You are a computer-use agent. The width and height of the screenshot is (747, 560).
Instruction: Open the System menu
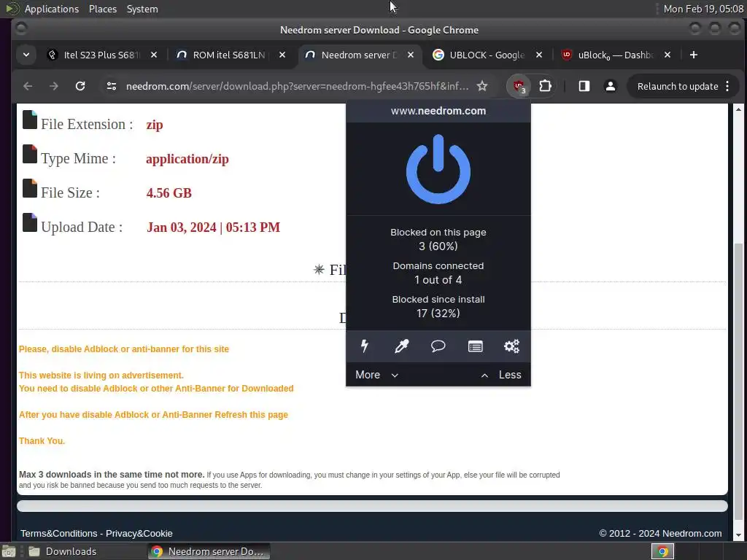click(x=142, y=9)
